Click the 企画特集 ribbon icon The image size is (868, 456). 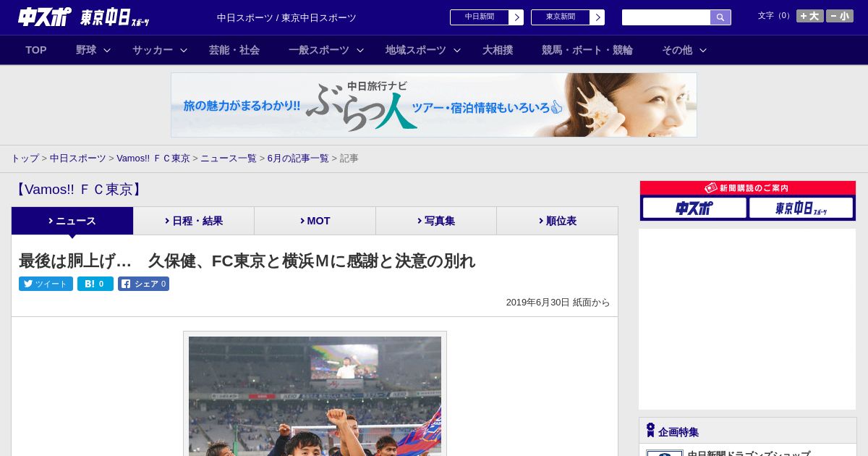pyautogui.click(x=650, y=430)
